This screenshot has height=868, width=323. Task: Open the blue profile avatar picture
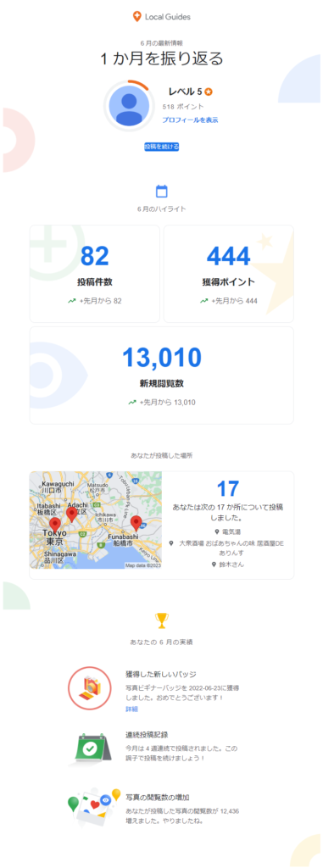coord(129,106)
